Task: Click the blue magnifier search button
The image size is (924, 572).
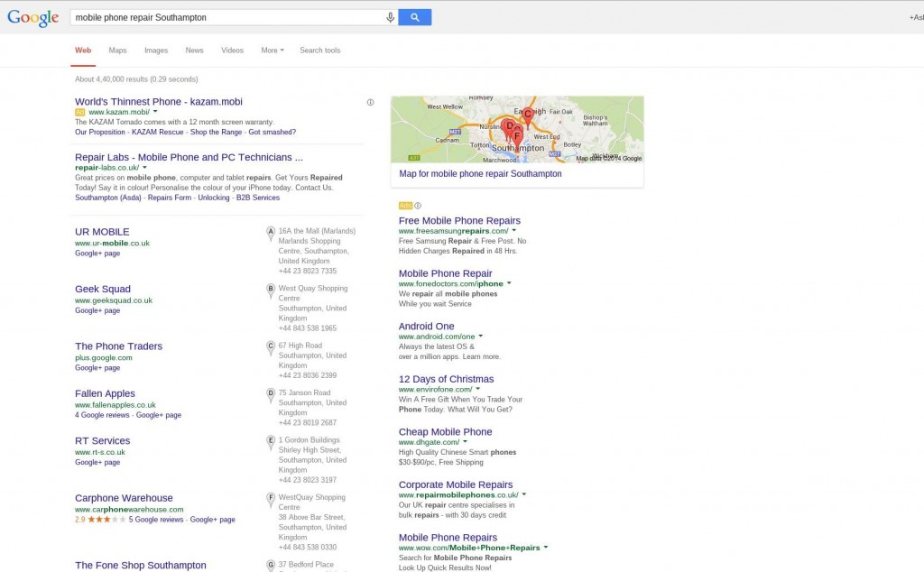Action: point(415,18)
